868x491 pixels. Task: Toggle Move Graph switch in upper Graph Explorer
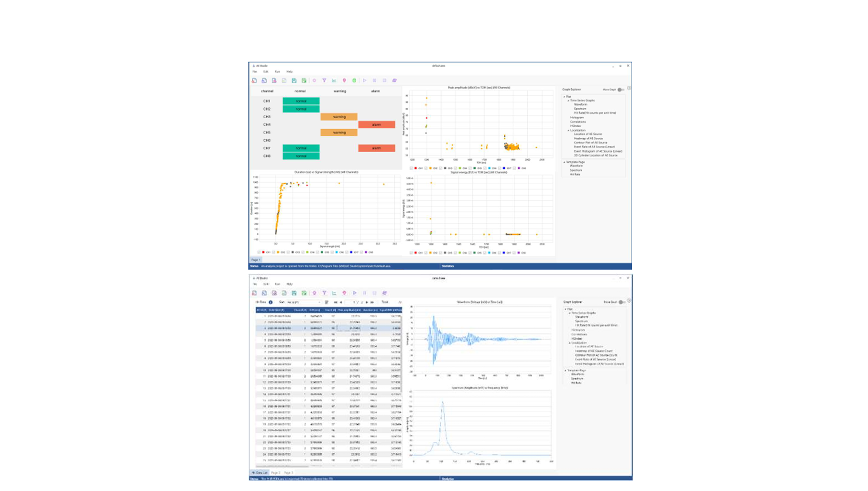tap(620, 90)
